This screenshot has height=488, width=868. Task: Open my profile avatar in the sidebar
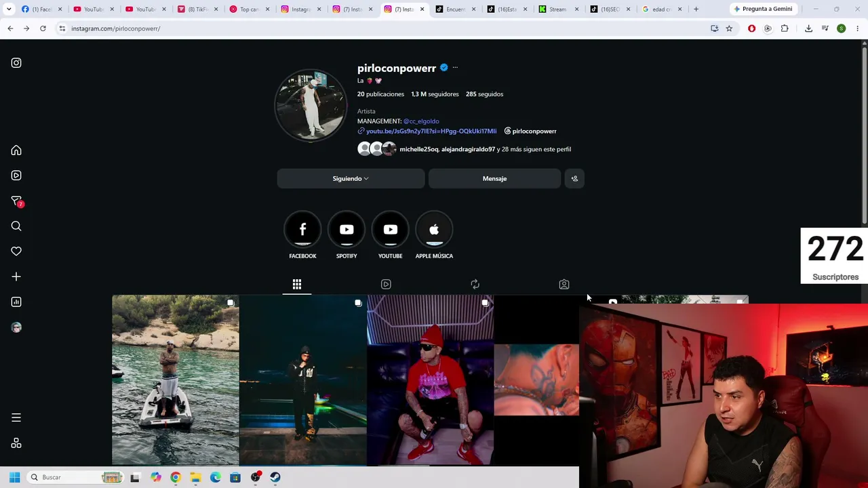(16, 327)
